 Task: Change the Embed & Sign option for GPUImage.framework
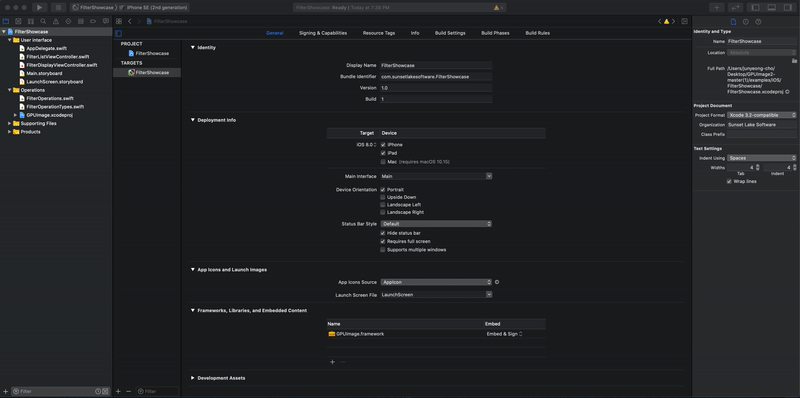[505, 334]
